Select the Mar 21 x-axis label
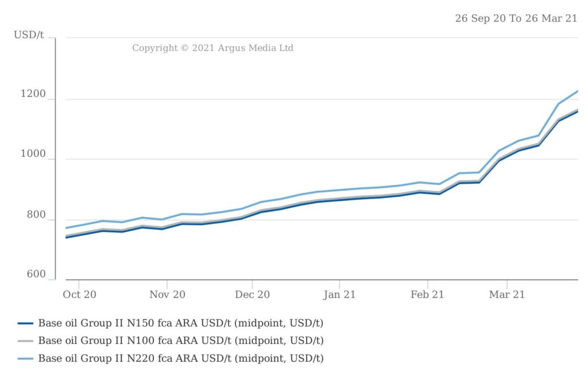Viewport: 588px width, 392px height. pyautogui.click(x=507, y=294)
